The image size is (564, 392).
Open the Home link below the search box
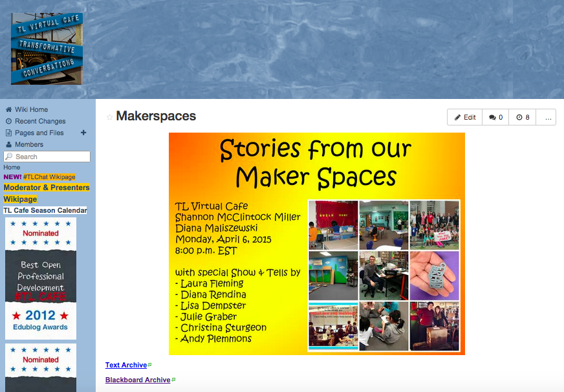click(x=12, y=168)
